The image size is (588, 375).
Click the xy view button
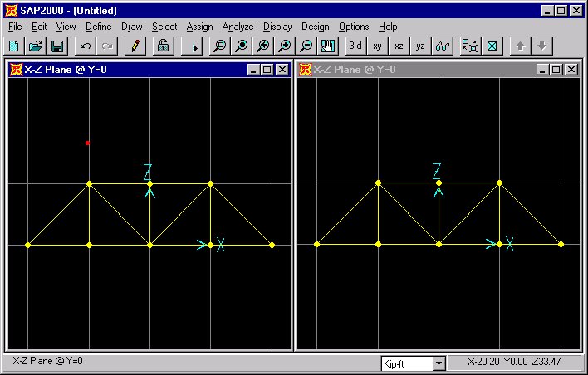[378, 46]
